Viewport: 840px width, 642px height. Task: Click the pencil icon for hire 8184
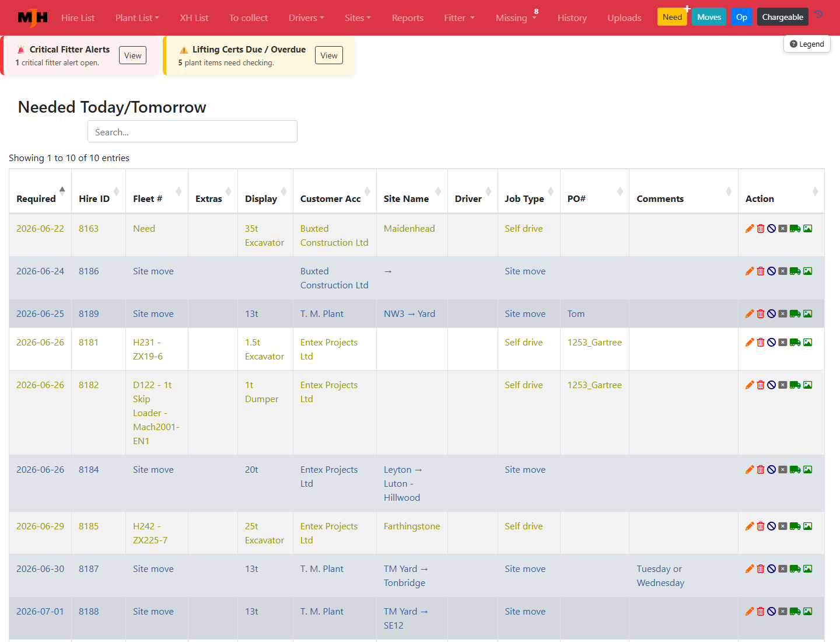pos(750,470)
